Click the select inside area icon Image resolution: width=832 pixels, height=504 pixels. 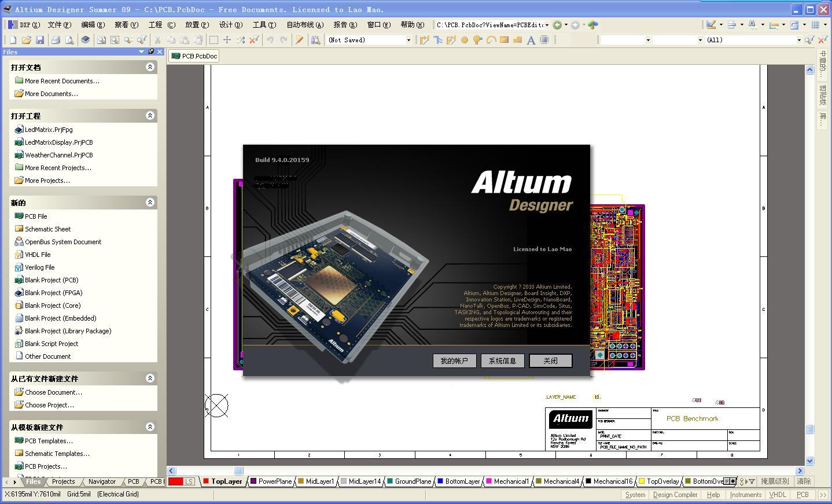(213, 40)
